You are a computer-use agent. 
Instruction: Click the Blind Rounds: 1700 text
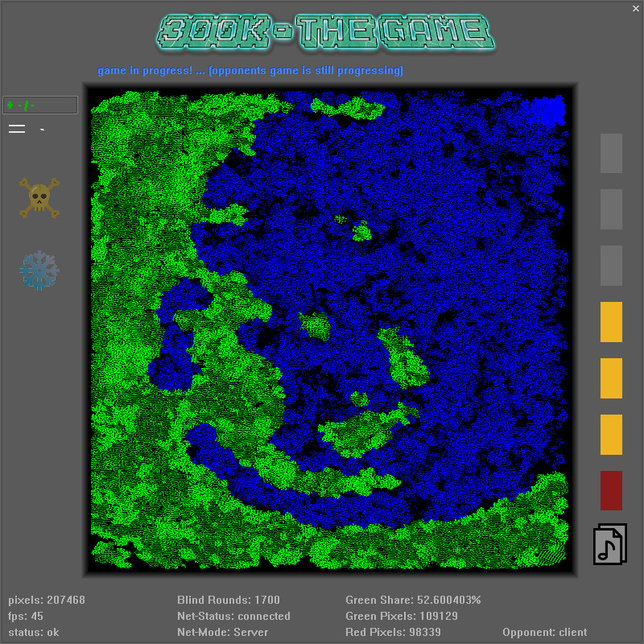[x=228, y=600]
